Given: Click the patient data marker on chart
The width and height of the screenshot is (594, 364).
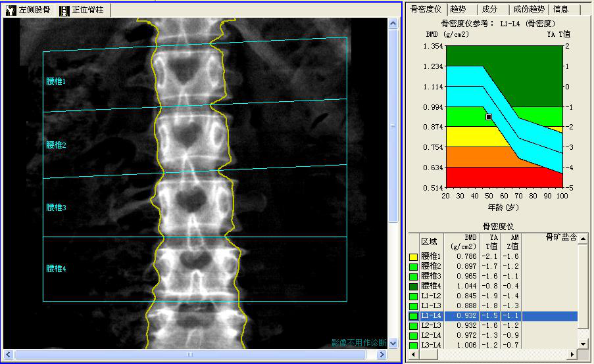Looking at the screenshot, I should [x=489, y=117].
